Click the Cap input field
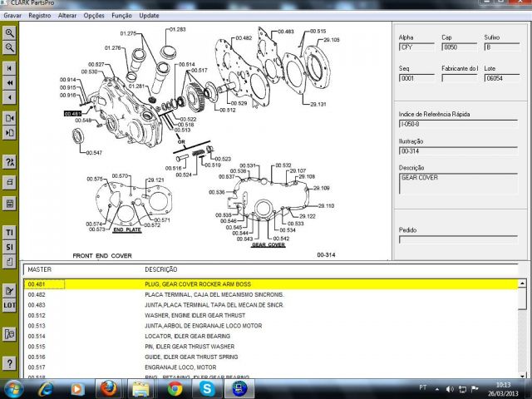 (460, 47)
